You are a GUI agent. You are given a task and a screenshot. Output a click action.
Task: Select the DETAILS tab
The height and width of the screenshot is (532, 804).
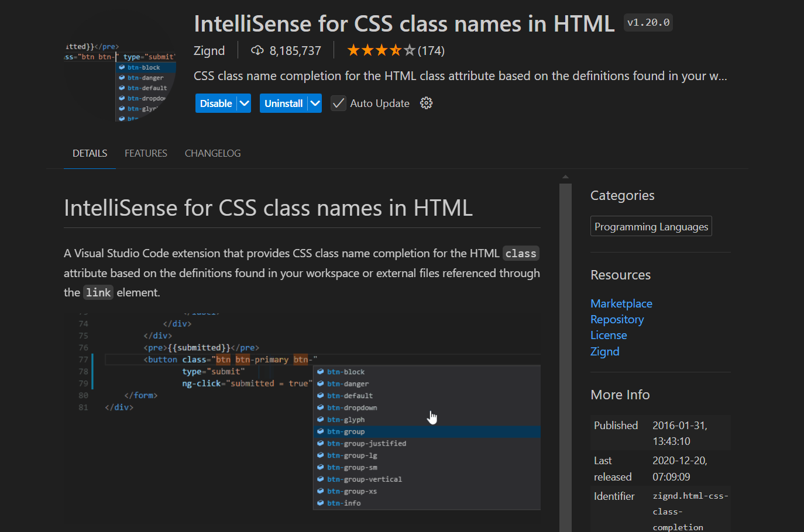pos(90,153)
